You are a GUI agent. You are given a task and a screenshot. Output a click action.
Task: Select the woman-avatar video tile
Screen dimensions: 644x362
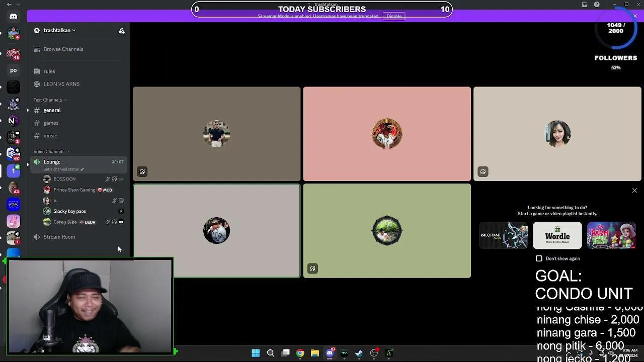coord(557,134)
